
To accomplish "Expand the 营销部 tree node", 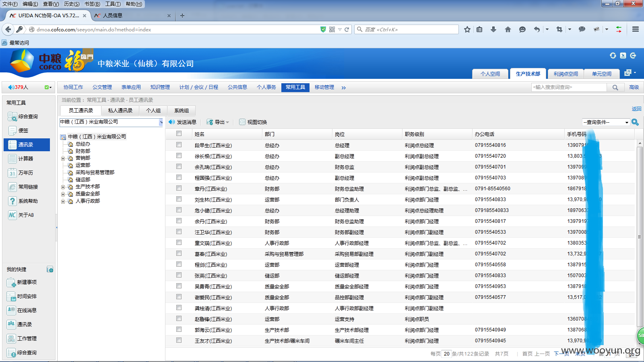I will click(63, 158).
